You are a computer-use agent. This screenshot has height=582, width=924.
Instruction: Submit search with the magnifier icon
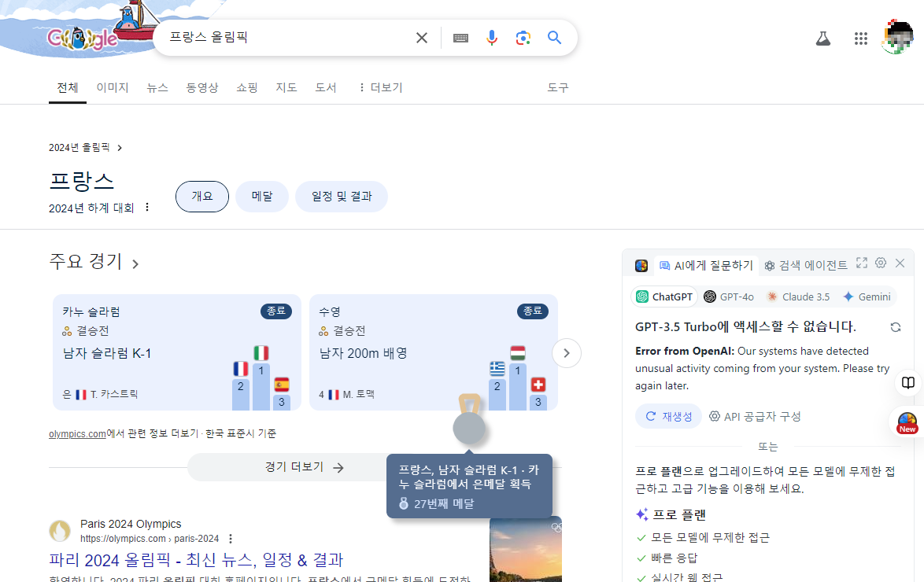pyautogui.click(x=555, y=38)
